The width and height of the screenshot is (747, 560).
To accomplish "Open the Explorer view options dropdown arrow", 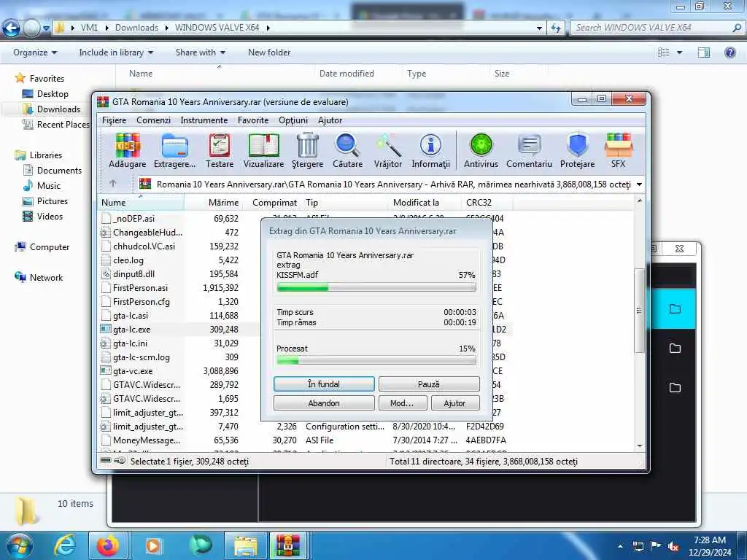I will (679, 52).
